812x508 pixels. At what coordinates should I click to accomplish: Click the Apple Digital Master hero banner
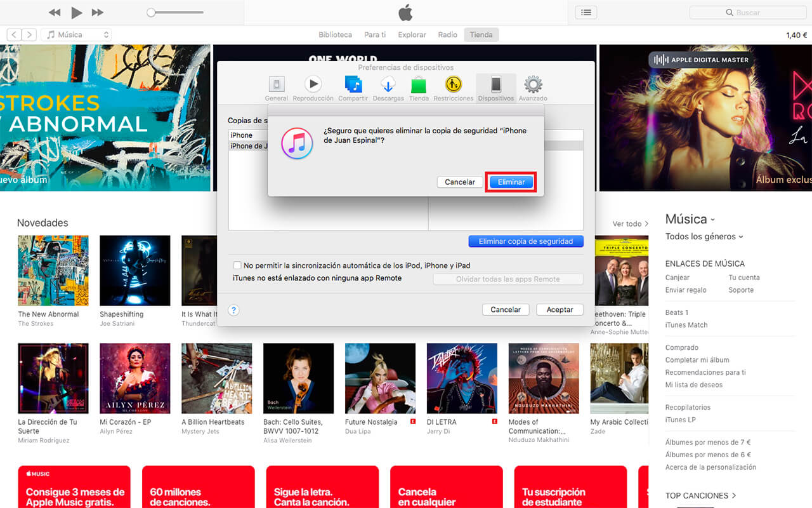click(x=705, y=117)
